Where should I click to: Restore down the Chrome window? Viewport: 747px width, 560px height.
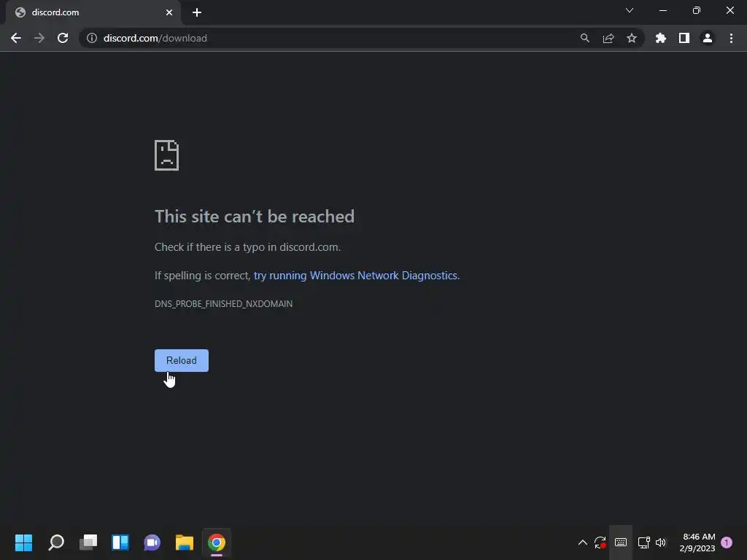click(x=697, y=10)
